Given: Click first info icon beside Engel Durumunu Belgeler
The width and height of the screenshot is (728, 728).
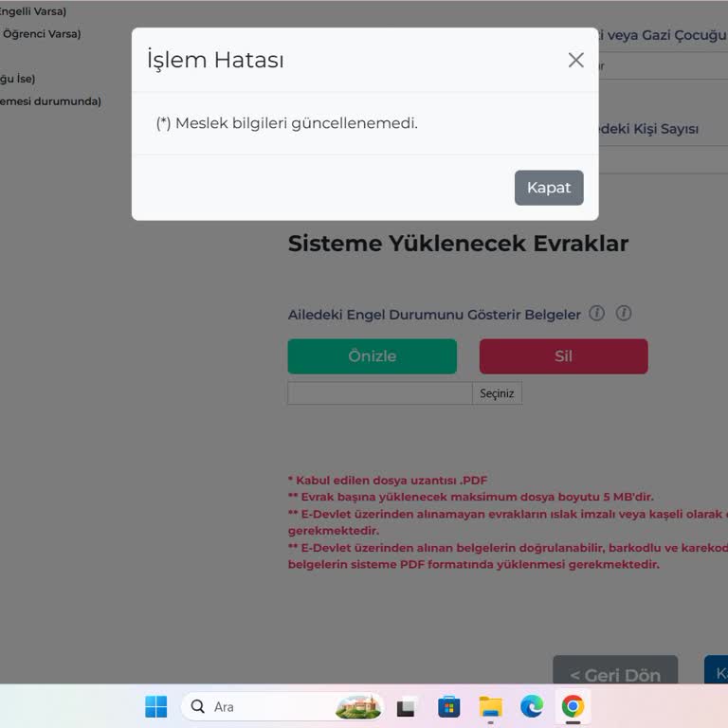Looking at the screenshot, I should [596, 314].
